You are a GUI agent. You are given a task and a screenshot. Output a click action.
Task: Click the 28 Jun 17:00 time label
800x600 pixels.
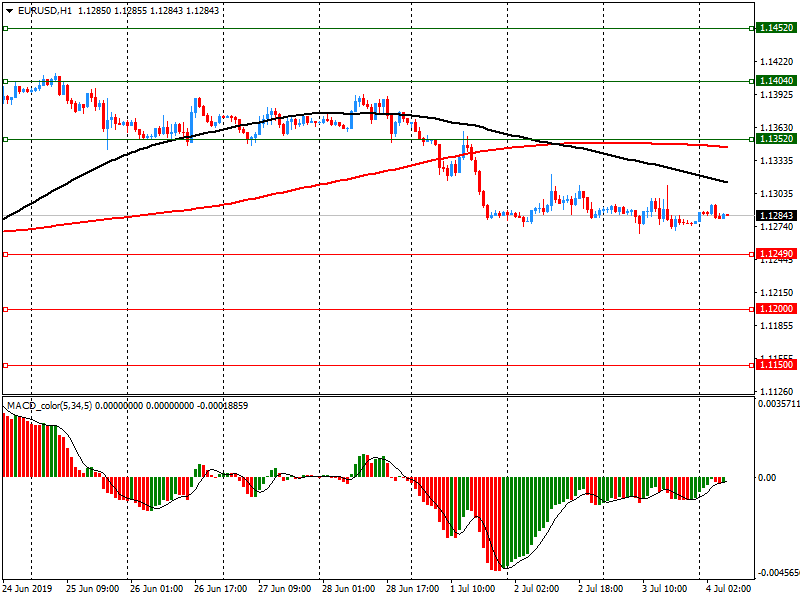412,588
